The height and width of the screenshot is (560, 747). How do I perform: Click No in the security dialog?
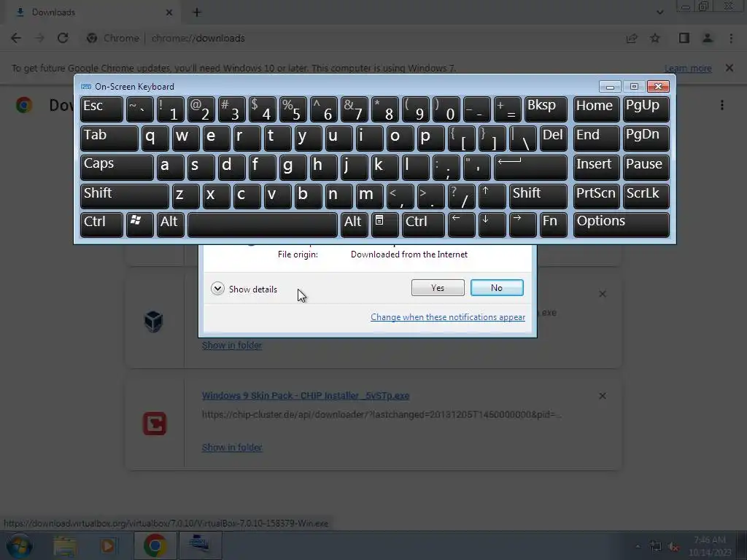[496, 287]
